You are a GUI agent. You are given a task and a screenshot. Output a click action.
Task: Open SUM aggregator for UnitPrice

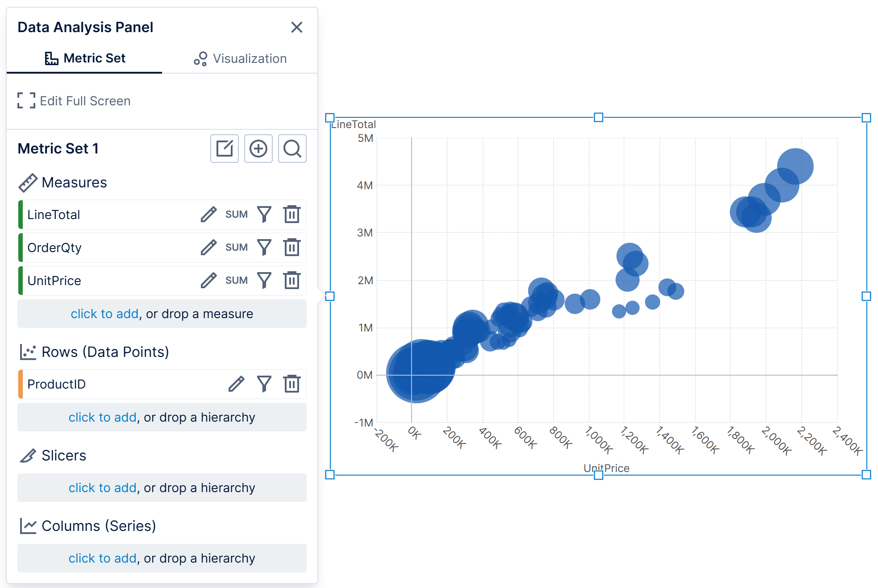(x=237, y=281)
